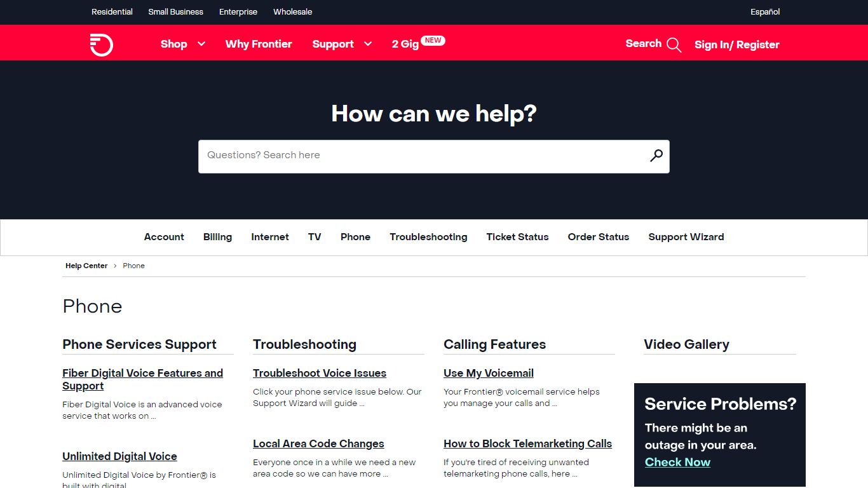Click text 'If you're tired of receiving unwanted'

click(x=516, y=462)
